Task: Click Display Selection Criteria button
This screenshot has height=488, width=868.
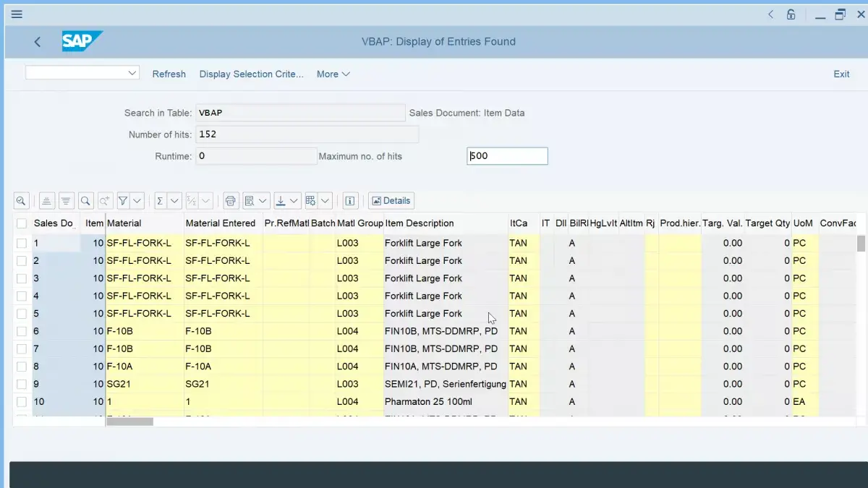Action: [x=252, y=74]
